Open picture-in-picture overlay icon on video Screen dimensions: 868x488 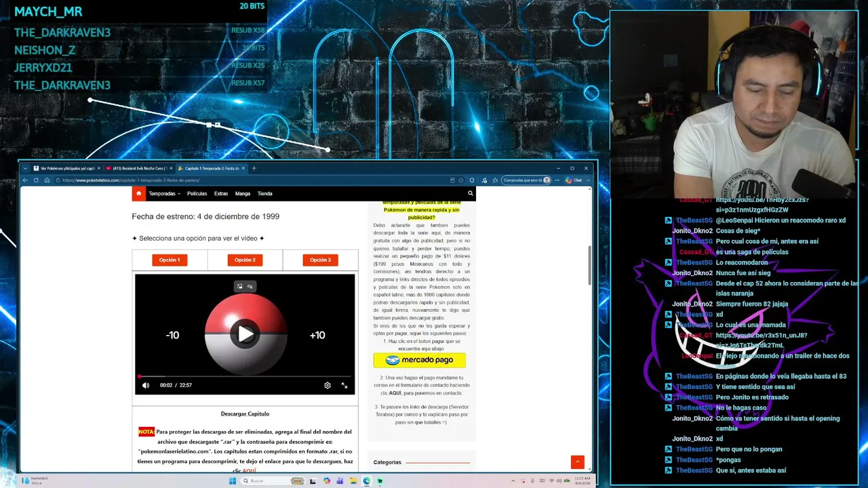click(x=239, y=287)
